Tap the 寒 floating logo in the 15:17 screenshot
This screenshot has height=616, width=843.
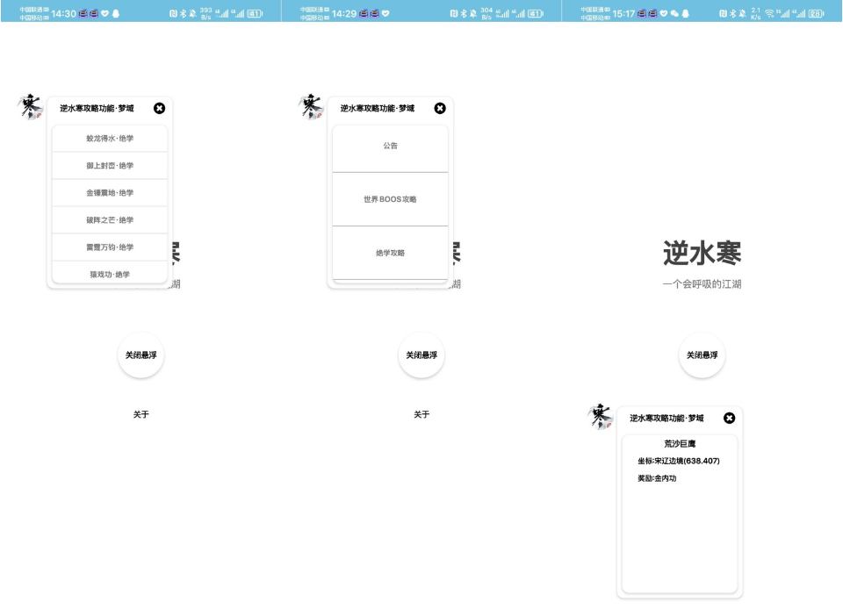(601, 416)
